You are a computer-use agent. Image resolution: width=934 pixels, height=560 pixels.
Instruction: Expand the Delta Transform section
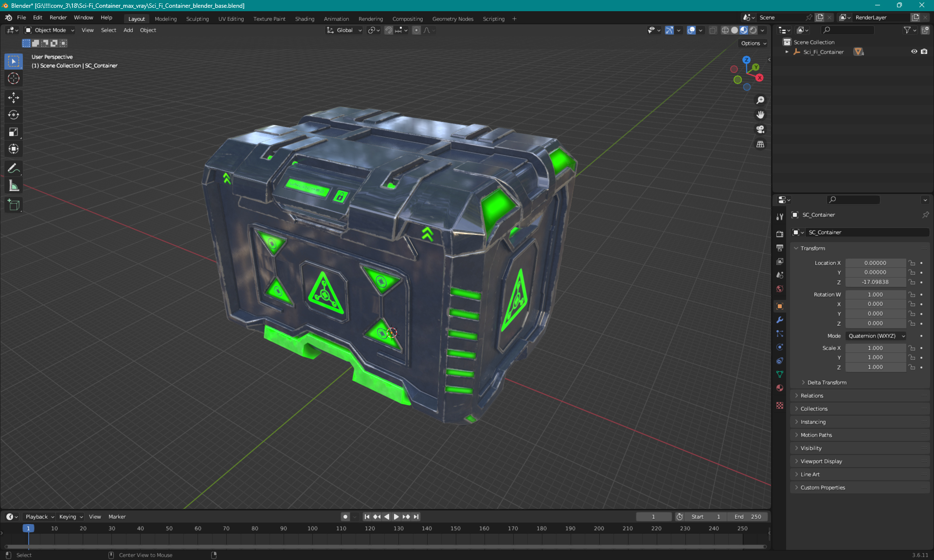[x=826, y=382]
